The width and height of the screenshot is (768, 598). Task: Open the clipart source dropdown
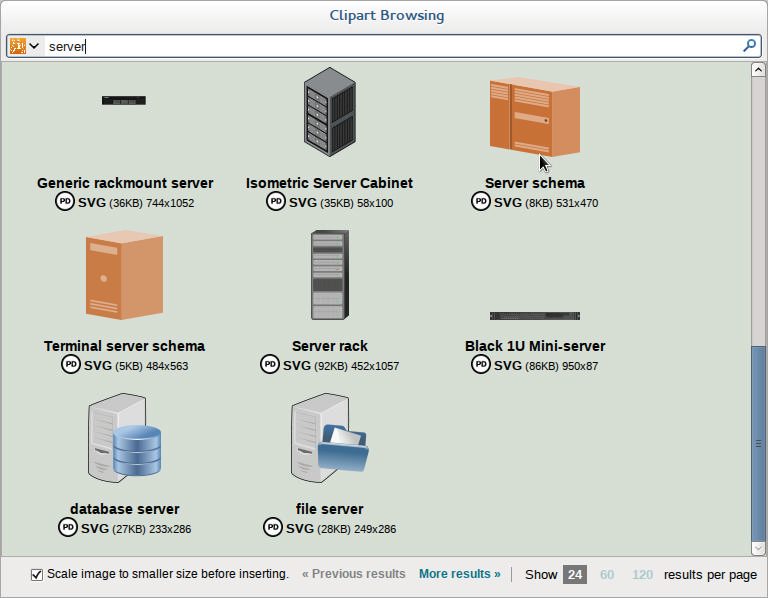pyautogui.click(x=24, y=46)
